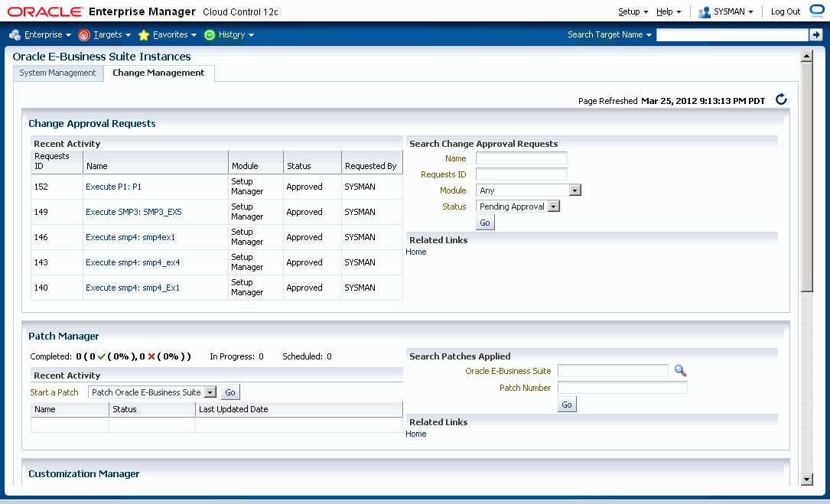Open the SYSMAN user dropdown
Viewport: 830px width, 504px height.
733,11
